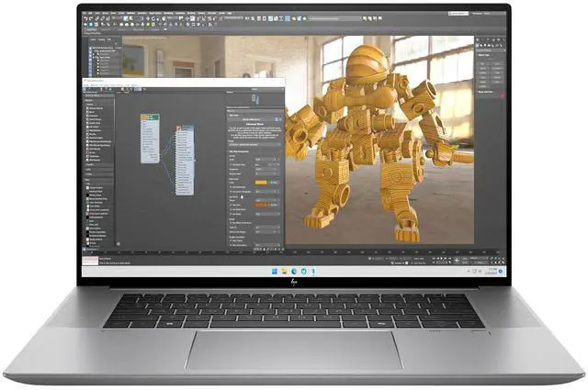Click the orange color swatch in material parameters
The height and width of the screenshot is (390, 588).
pos(261,205)
